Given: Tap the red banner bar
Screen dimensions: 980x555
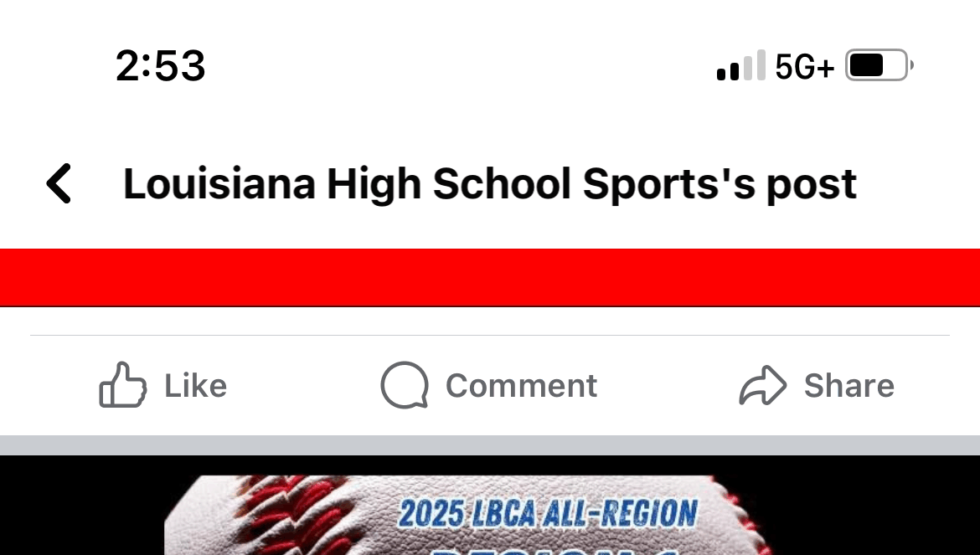Looking at the screenshot, I should point(490,278).
